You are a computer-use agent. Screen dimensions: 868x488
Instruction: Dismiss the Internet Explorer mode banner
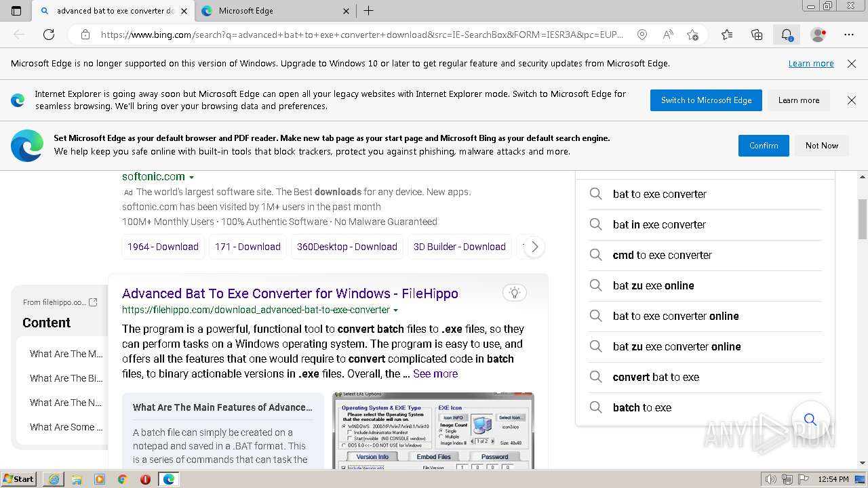pyautogui.click(x=852, y=100)
